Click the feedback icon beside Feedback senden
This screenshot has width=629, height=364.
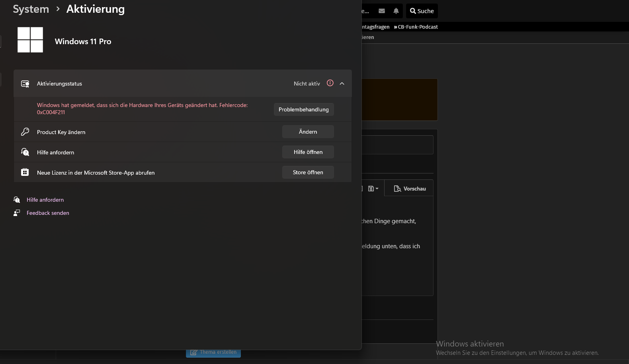(x=17, y=213)
